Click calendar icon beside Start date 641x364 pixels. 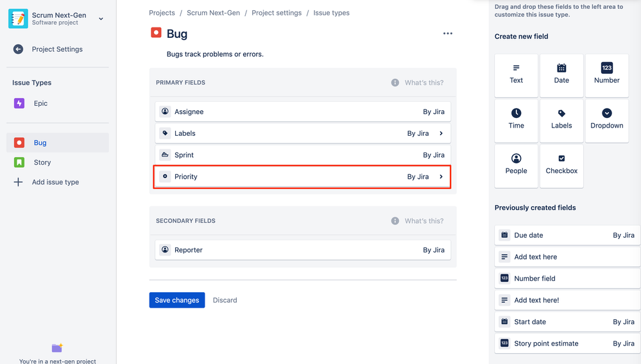coord(504,322)
